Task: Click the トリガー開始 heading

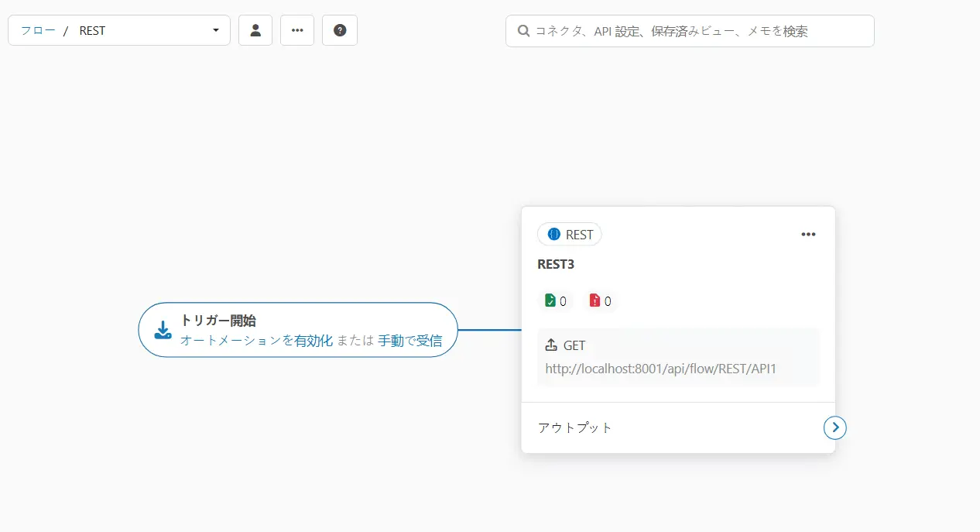Action: point(218,321)
